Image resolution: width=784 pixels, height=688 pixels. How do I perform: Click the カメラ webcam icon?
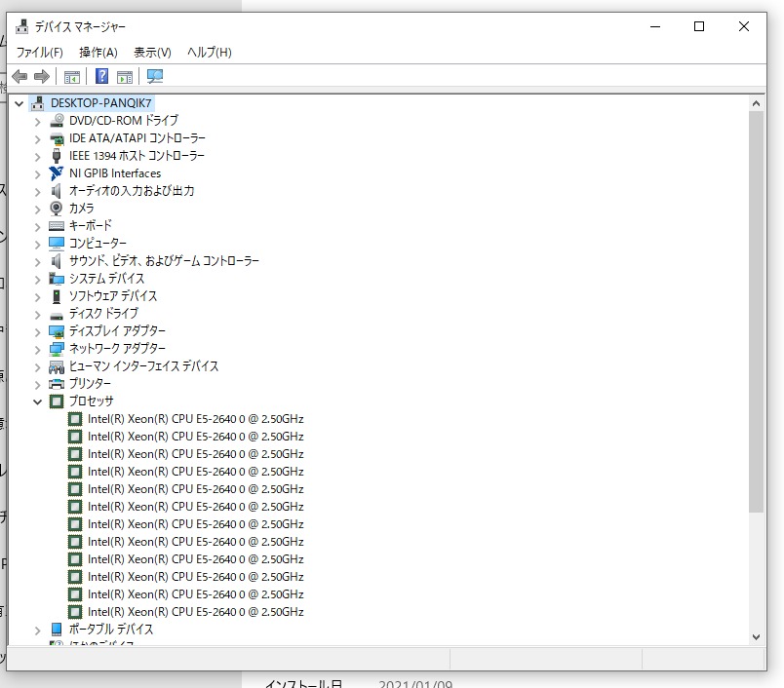[x=57, y=209]
